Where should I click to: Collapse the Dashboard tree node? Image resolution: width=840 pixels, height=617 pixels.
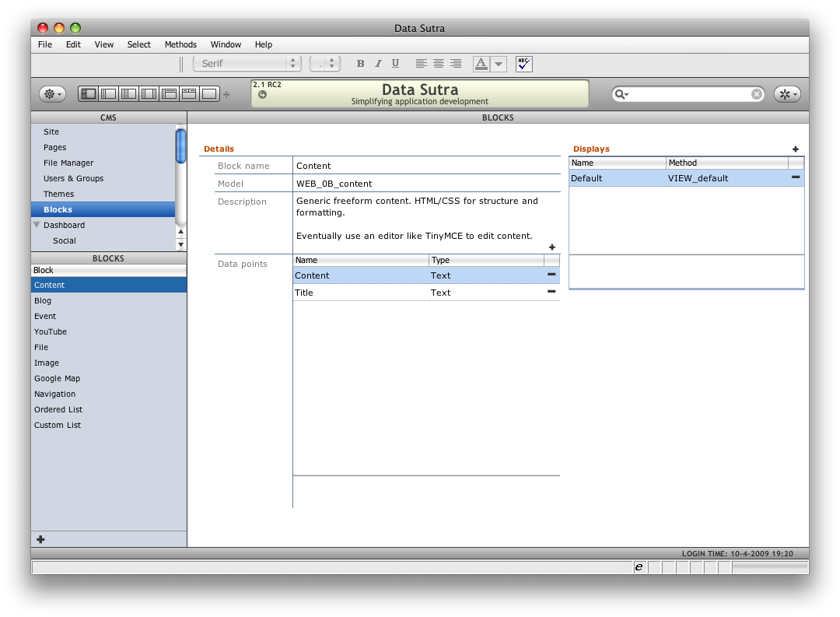coord(37,225)
